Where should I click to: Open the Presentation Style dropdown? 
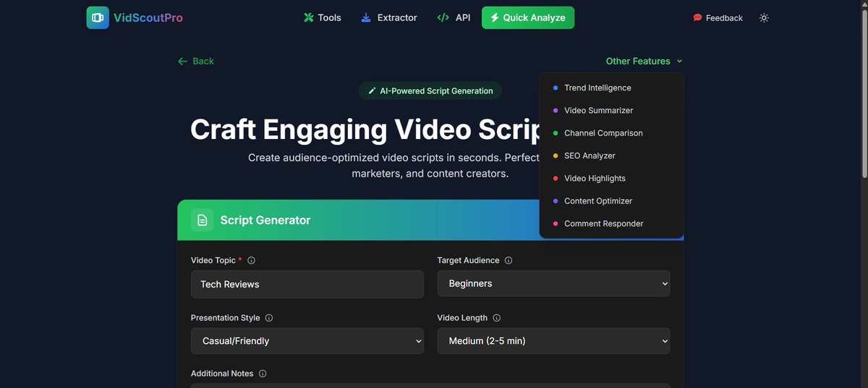click(307, 341)
